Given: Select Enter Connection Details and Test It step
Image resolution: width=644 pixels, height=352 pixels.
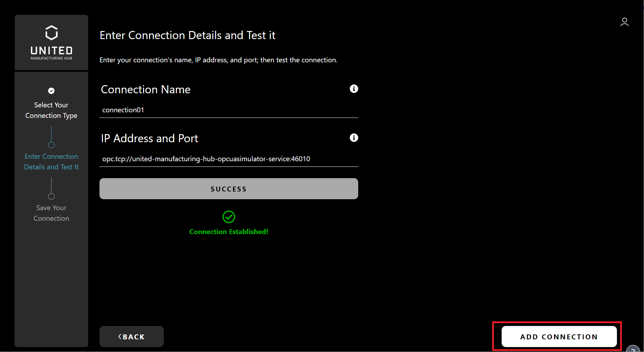Looking at the screenshot, I should (51, 162).
